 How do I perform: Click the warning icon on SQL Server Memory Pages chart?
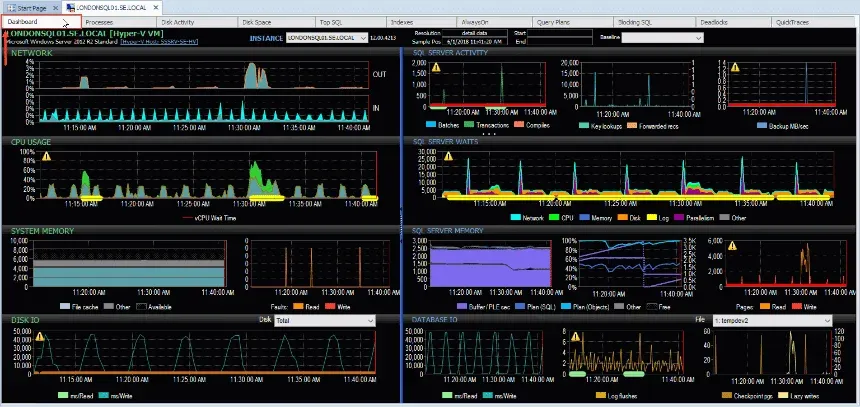click(x=732, y=246)
